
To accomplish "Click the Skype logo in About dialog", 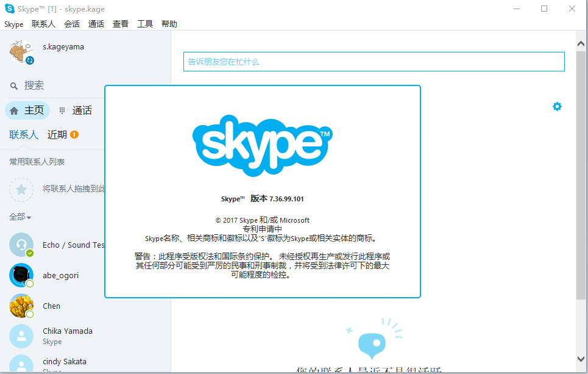I will point(263,145).
